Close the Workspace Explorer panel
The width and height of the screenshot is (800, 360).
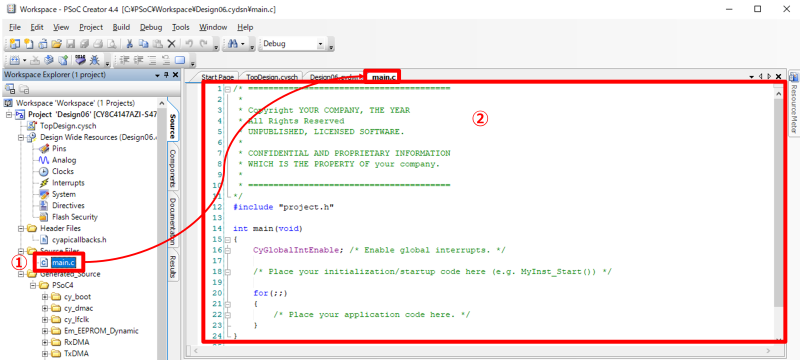176,75
